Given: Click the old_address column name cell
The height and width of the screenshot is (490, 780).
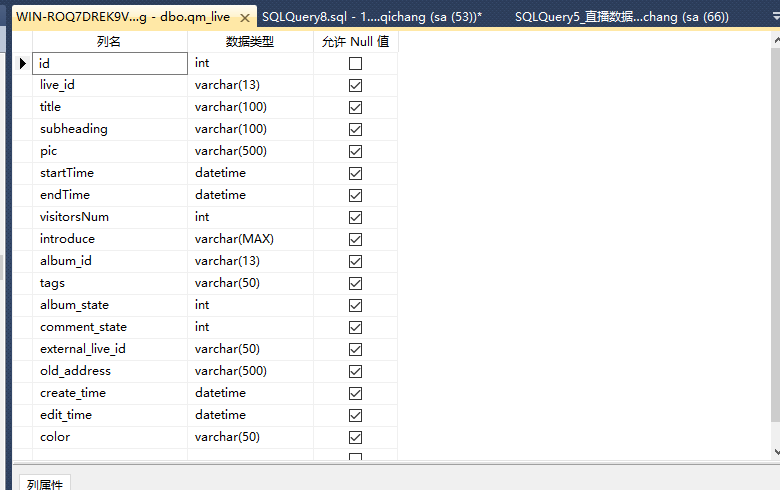Looking at the screenshot, I should [110, 371].
